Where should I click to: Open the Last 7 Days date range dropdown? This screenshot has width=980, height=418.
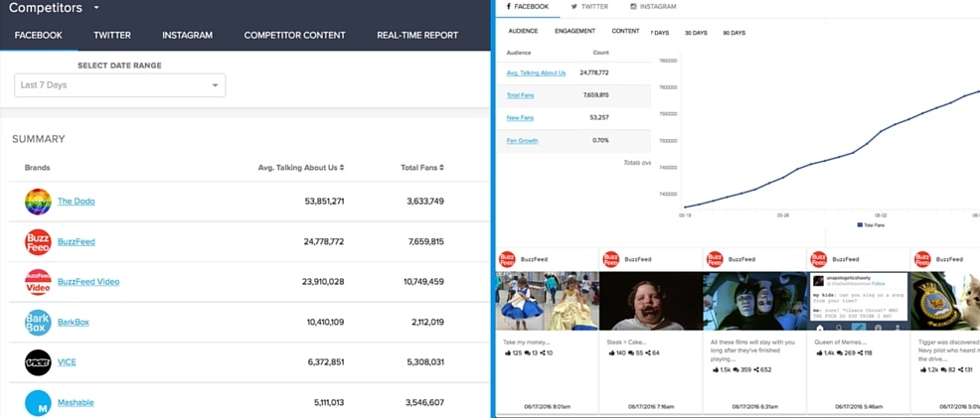(x=119, y=85)
